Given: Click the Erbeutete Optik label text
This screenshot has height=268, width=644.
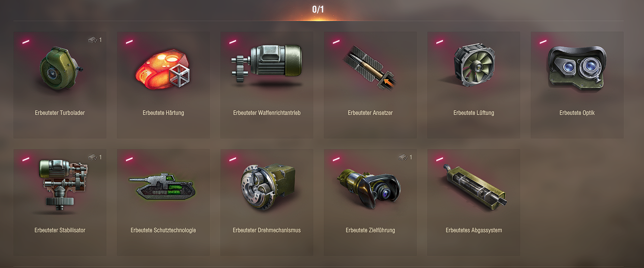Looking at the screenshot, I should (577, 113).
